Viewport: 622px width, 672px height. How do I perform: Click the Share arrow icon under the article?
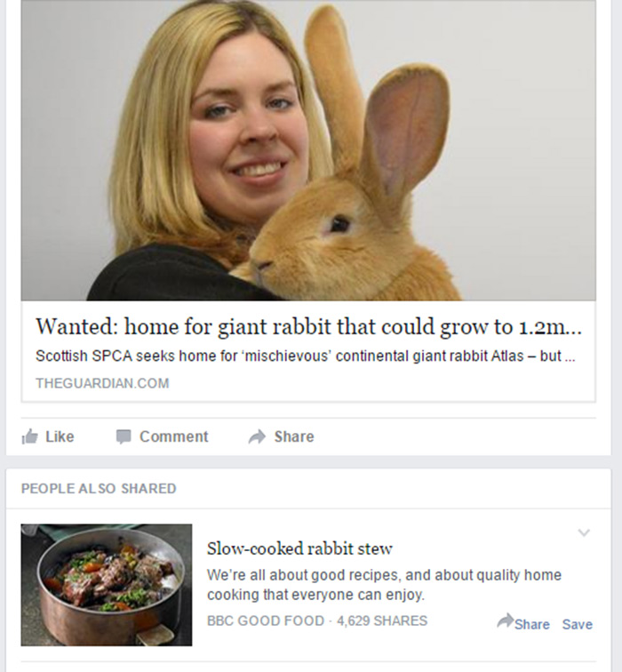pyautogui.click(x=257, y=436)
